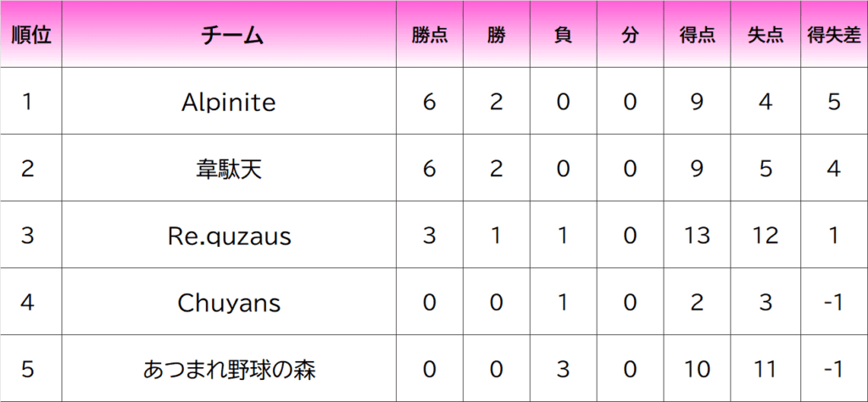Viewport: 868px width, 402px height.
Task: Click the 勝点 column header
Action: 430,35
